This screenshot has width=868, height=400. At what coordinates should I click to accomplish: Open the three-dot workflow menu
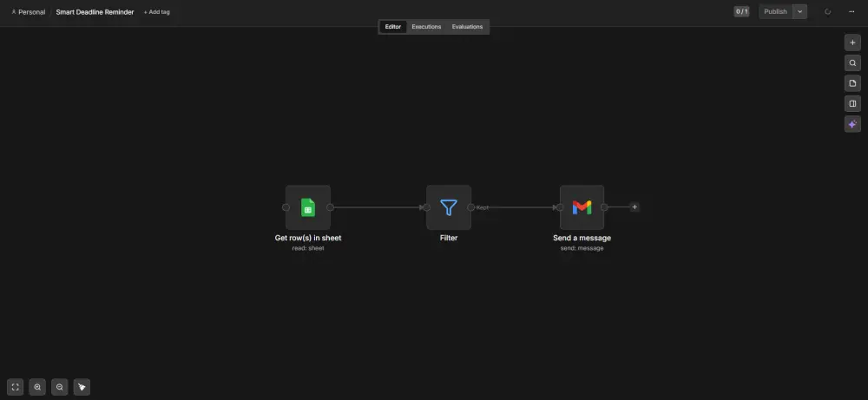(852, 11)
